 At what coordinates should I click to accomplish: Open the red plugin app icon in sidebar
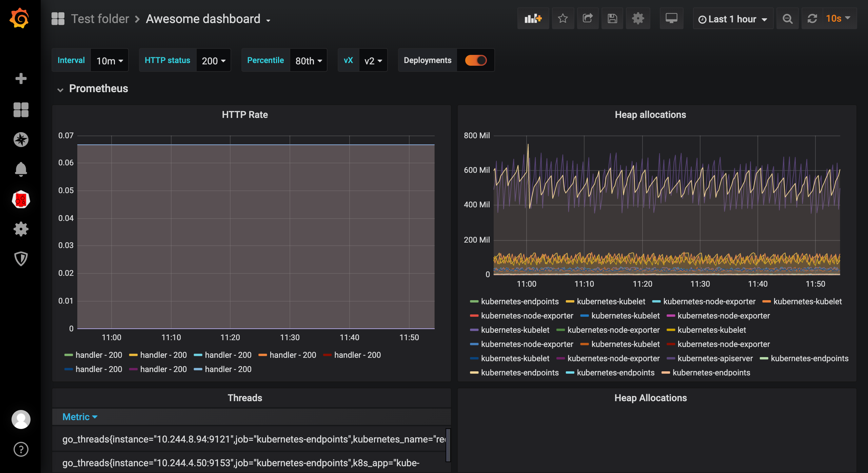pos(21,199)
